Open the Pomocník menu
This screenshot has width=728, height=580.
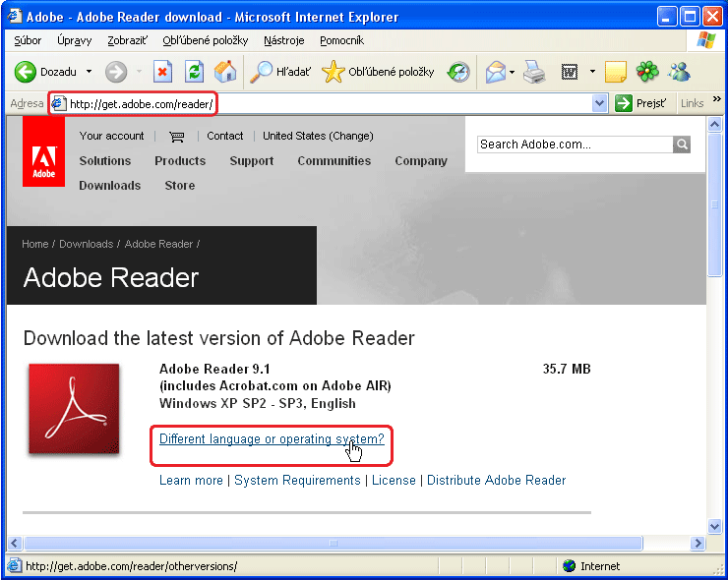click(341, 41)
